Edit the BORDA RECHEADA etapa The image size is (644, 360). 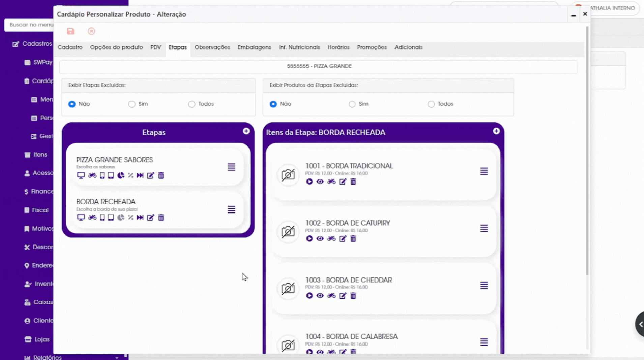[150, 218]
